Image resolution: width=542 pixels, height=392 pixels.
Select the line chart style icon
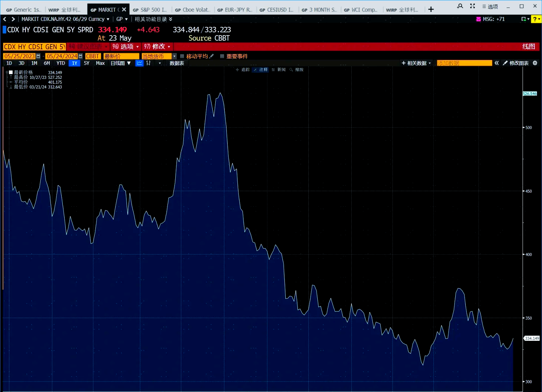pyautogui.click(x=139, y=63)
